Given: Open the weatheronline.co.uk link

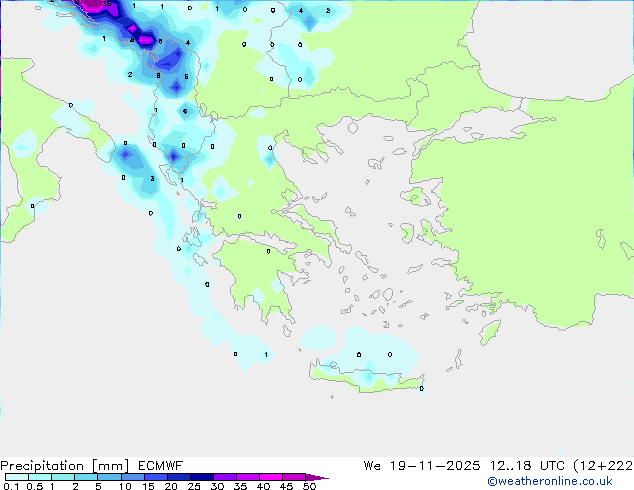Looking at the screenshot, I should coord(550,481).
